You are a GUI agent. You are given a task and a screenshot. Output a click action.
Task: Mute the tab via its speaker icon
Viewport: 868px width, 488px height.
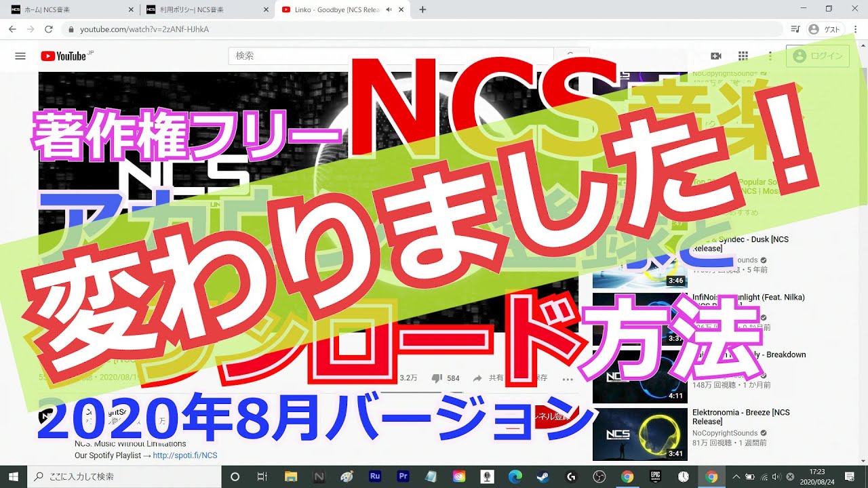(x=389, y=9)
